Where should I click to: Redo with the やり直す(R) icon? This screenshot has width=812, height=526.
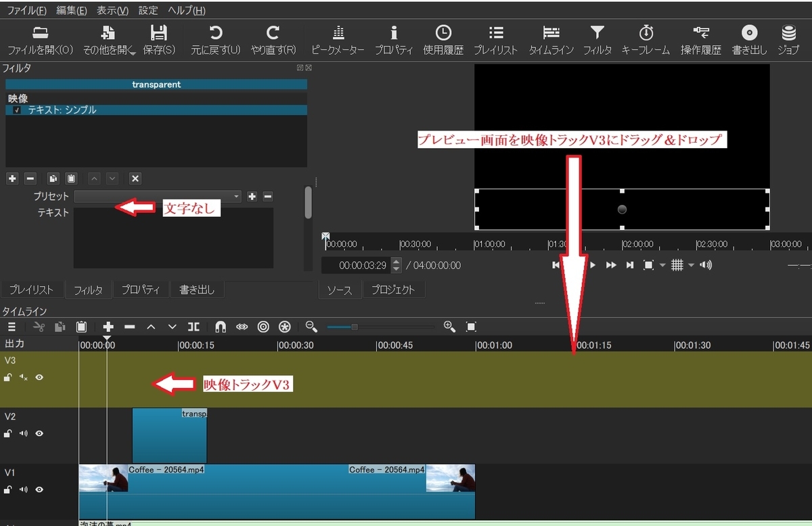click(x=273, y=33)
